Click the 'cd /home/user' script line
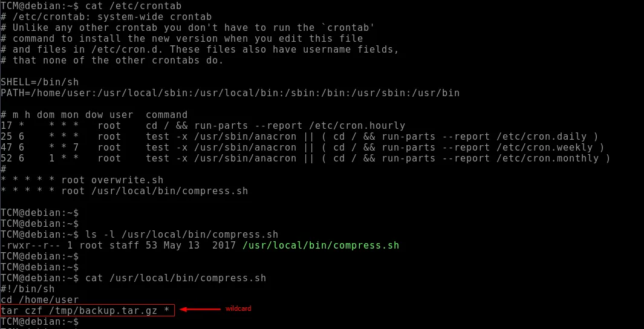This screenshot has height=329, width=644. coord(39,300)
